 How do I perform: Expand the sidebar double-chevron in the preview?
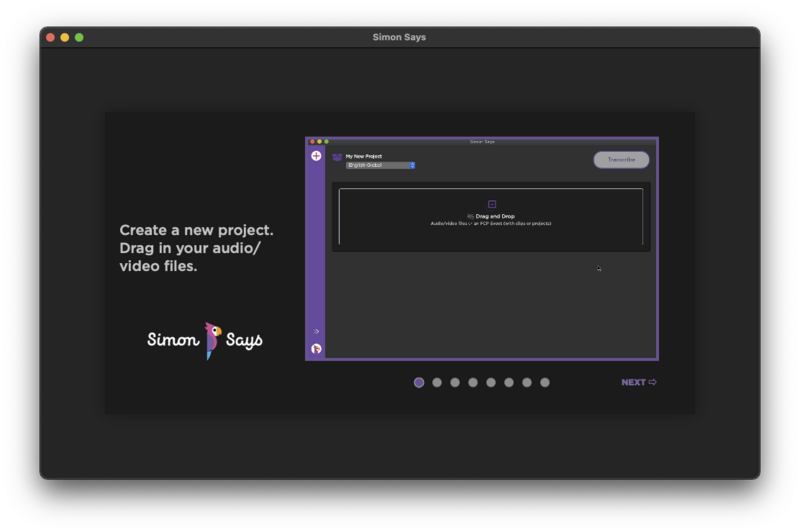[316, 332]
